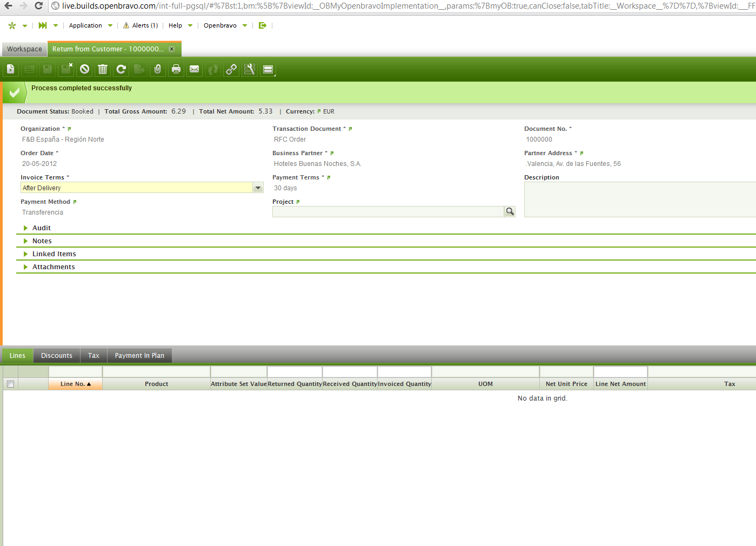The image size is (756, 546).
Task: Click into the Project input field
Action: [388, 211]
